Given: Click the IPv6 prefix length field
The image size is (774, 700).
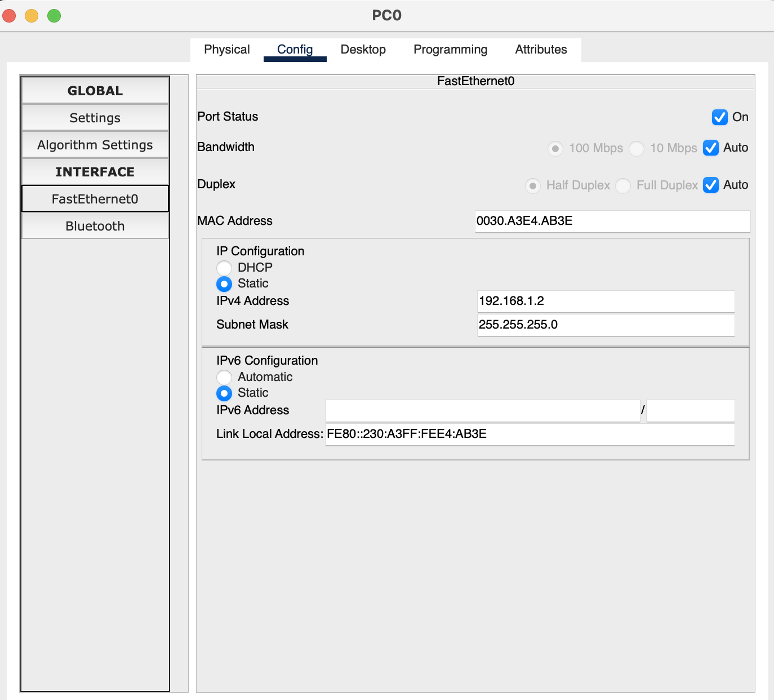Looking at the screenshot, I should pyautogui.click(x=691, y=410).
